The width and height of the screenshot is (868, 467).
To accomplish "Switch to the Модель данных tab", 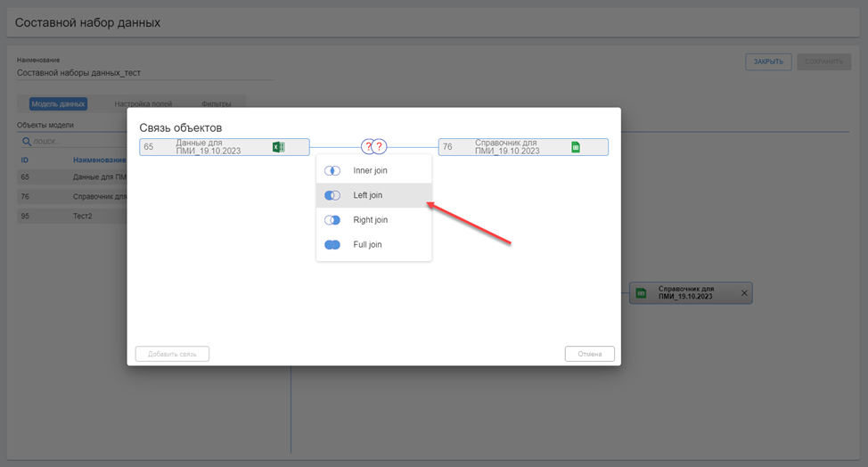I will 58,104.
